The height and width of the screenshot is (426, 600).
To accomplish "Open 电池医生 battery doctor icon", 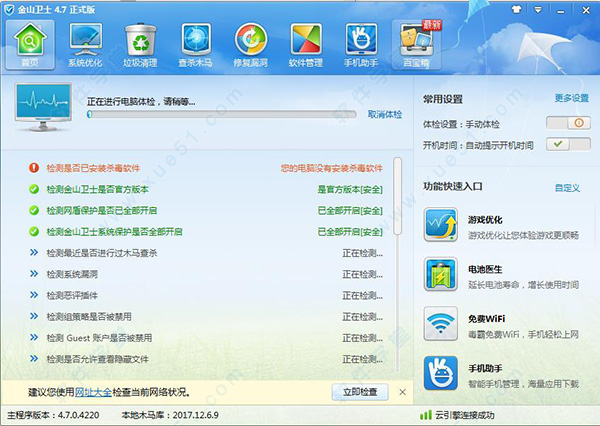I will pyautogui.click(x=440, y=274).
